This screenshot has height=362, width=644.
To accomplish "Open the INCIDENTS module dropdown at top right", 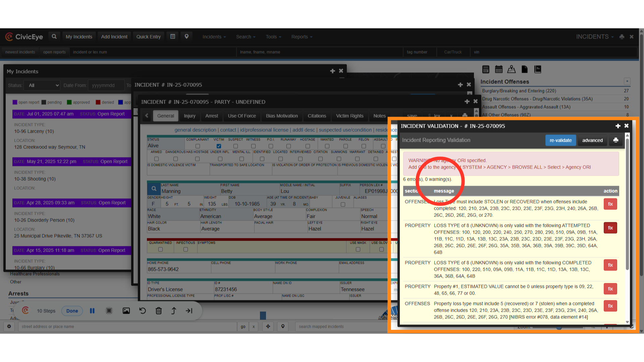I will [x=595, y=37].
